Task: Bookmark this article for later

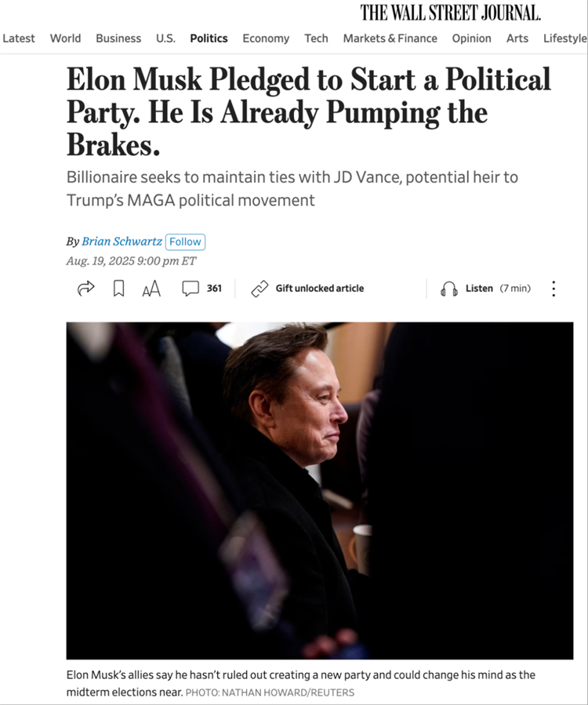Action: point(118,289)
